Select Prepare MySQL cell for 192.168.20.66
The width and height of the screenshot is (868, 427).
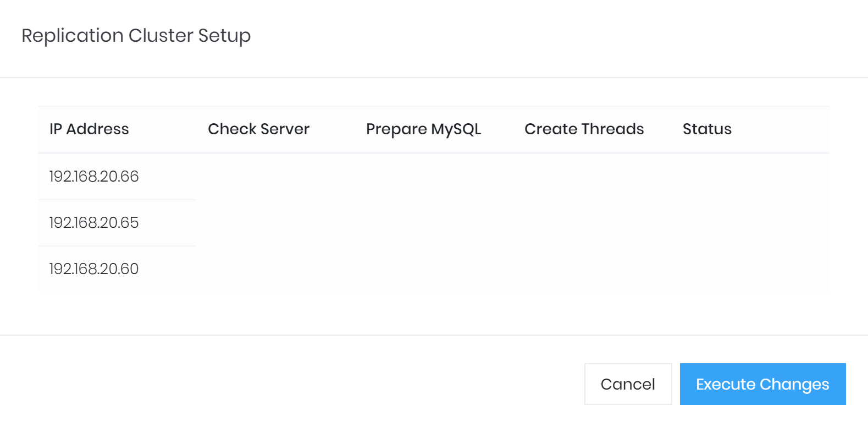click(x=434, y=177)
